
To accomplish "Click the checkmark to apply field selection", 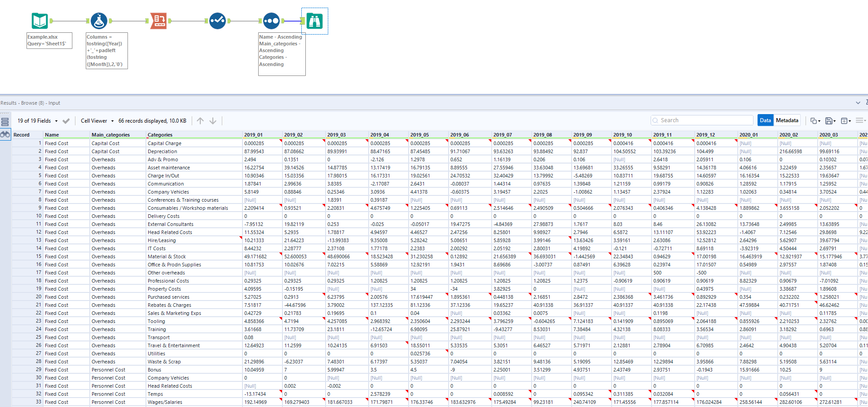I will coord(66,120).
